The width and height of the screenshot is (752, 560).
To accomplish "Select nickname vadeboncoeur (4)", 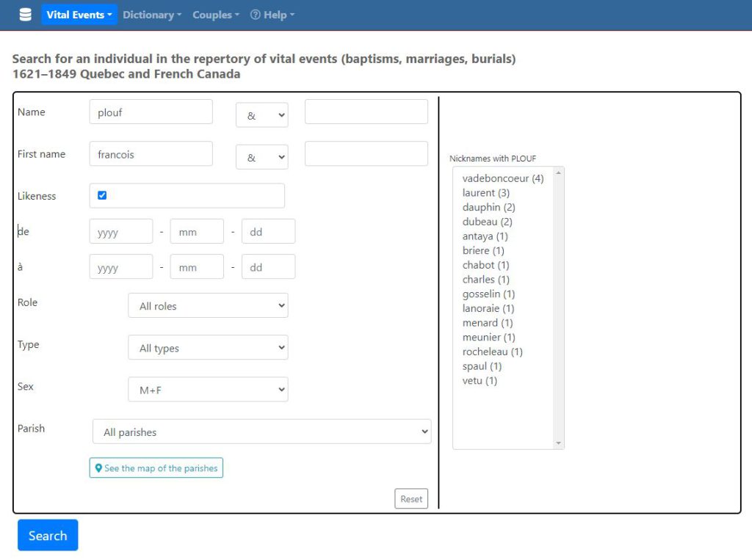I will point(503,178).
